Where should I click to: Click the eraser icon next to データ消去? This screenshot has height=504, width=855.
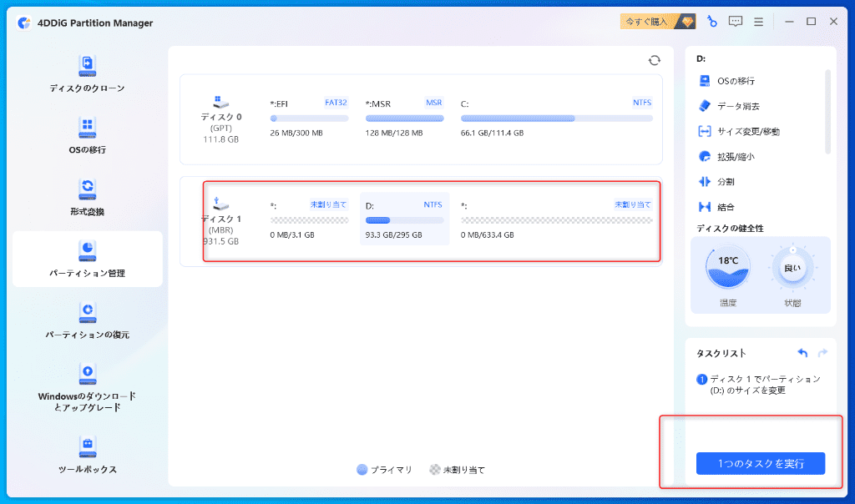tap(705, 106)
